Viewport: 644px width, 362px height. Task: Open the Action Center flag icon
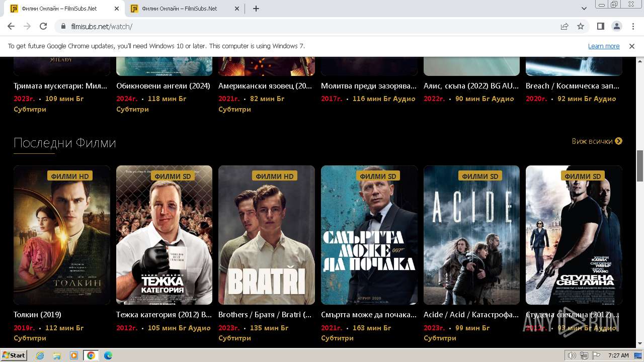pyautogui.click(x=596, y=355)
